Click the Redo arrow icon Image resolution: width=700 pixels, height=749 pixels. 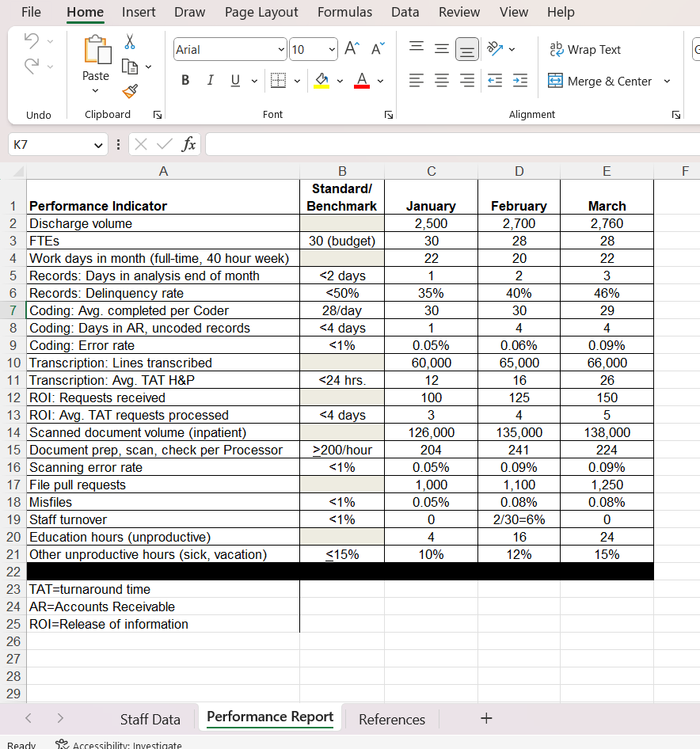32,66
